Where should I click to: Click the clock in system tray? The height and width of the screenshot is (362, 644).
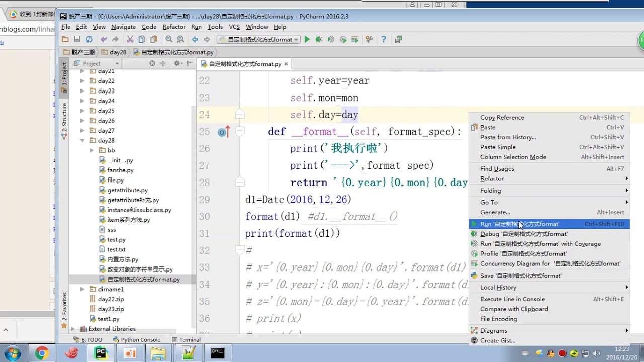coord(622,353)
